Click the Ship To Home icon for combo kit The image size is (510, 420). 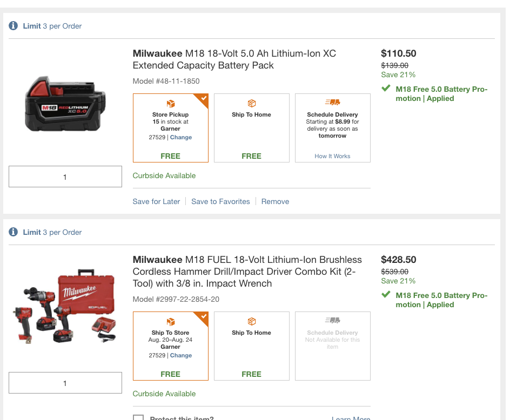click(x=252, y=322)
